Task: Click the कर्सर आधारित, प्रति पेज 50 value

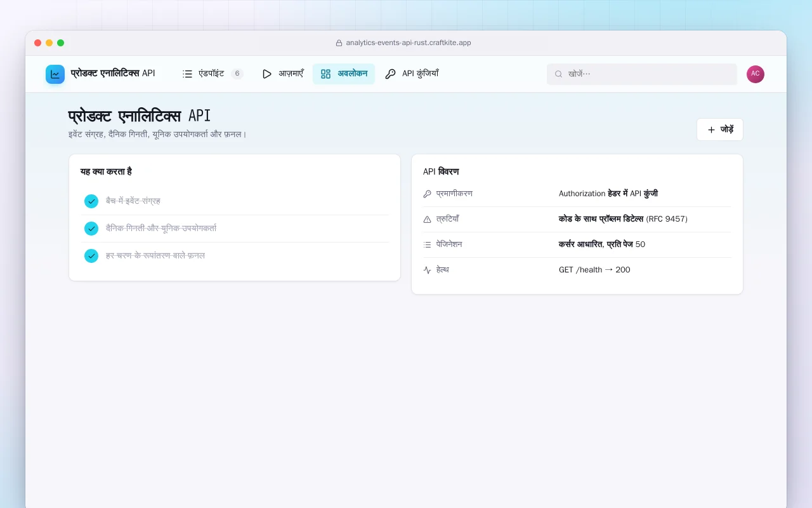Action: [602, 244]
